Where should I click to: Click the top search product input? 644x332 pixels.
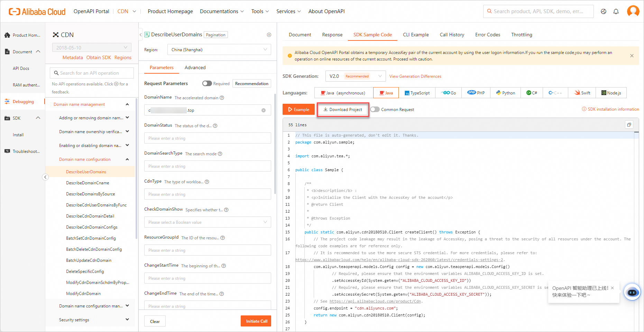(538, 11)
